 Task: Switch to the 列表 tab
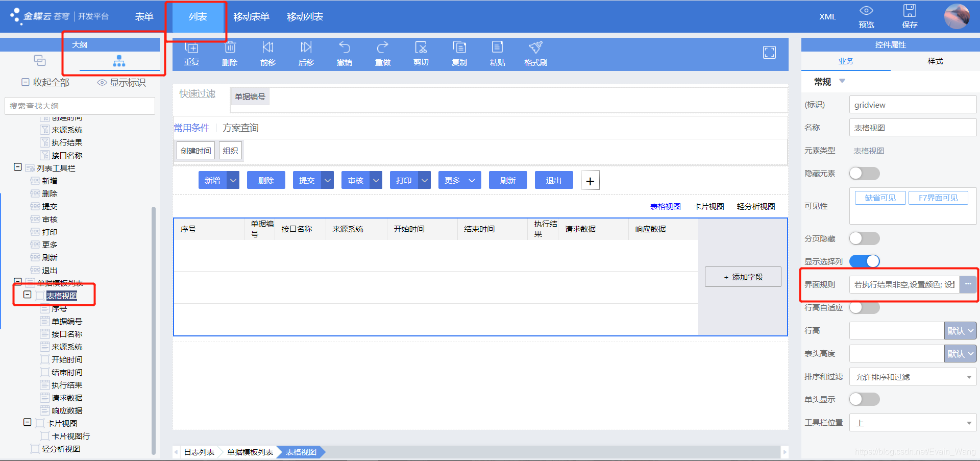(x=198, y=17)
